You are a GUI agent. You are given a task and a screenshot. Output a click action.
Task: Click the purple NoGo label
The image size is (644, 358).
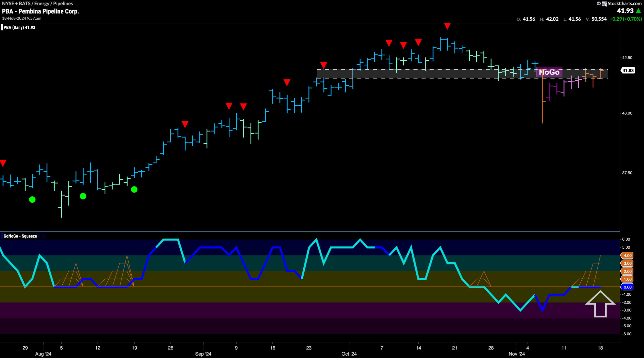click(549, 72)
